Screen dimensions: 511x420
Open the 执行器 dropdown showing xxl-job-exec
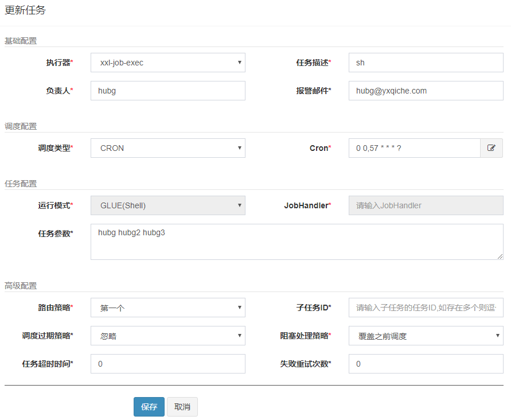point(168,63)
